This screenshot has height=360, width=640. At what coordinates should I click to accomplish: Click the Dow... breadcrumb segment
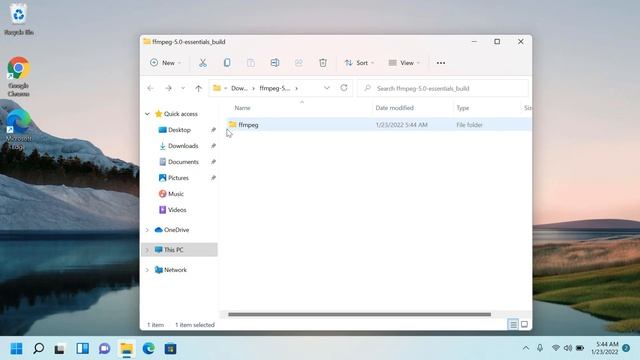(239, 88)
